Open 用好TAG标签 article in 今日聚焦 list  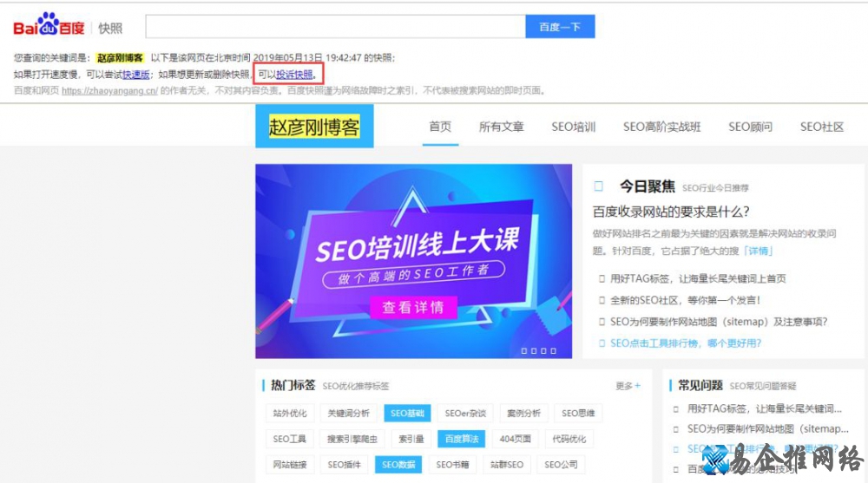(x=698, y=279)
